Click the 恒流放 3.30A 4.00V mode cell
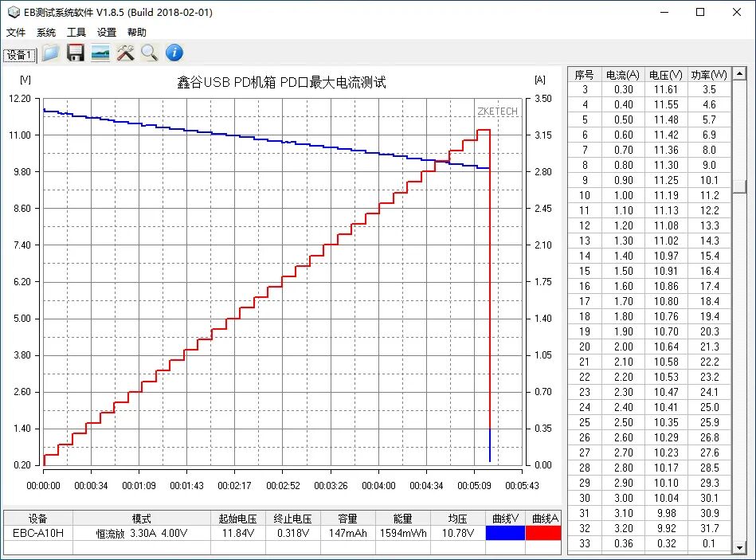This screenshot has height=560, width=756. [x=142, y=533]
